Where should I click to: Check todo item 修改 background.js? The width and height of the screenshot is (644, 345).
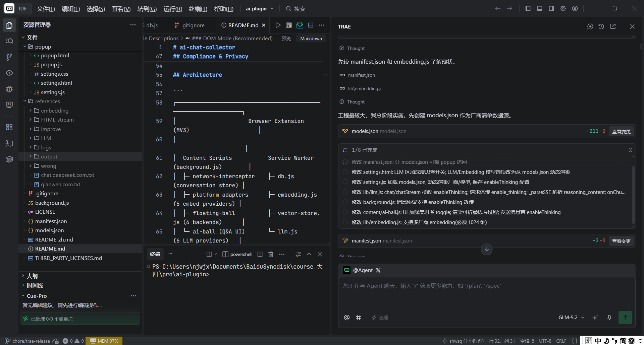pos(345,202)
